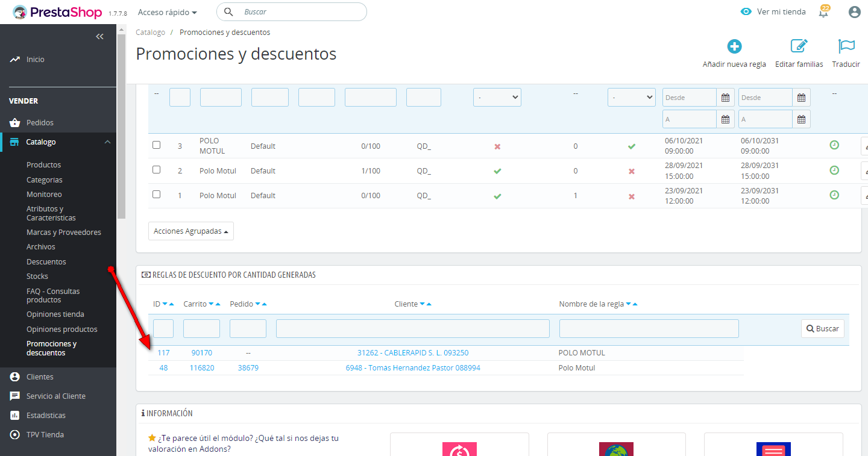Click the green clock icon for rule 3

(x=834, y=145)
